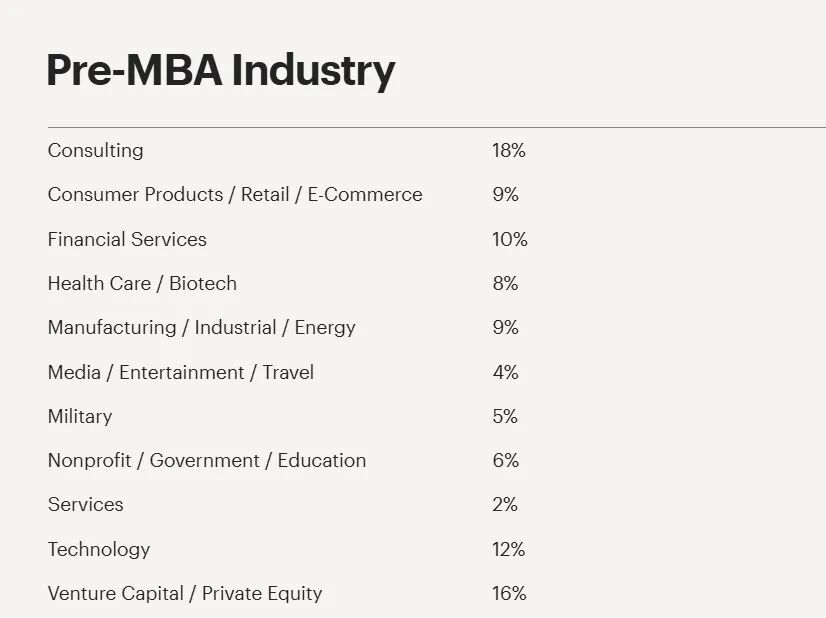Image resolution: width=826 pixels, height=618 pixels.
Task: Click the 12% value for Technology
Action: pos(509,550)
